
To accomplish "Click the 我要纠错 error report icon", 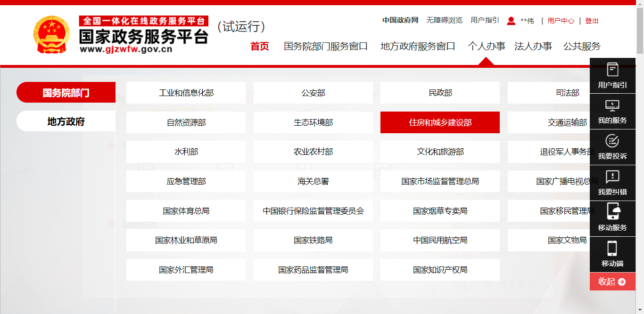I will coord(612,177).
